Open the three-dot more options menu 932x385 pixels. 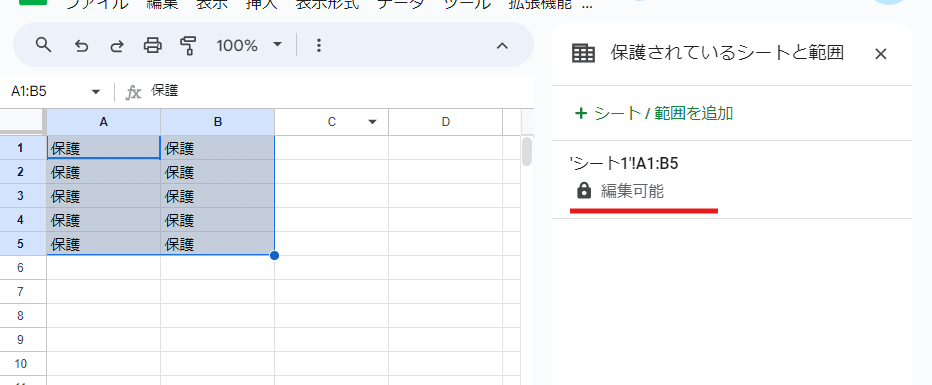tap(319, 45)
